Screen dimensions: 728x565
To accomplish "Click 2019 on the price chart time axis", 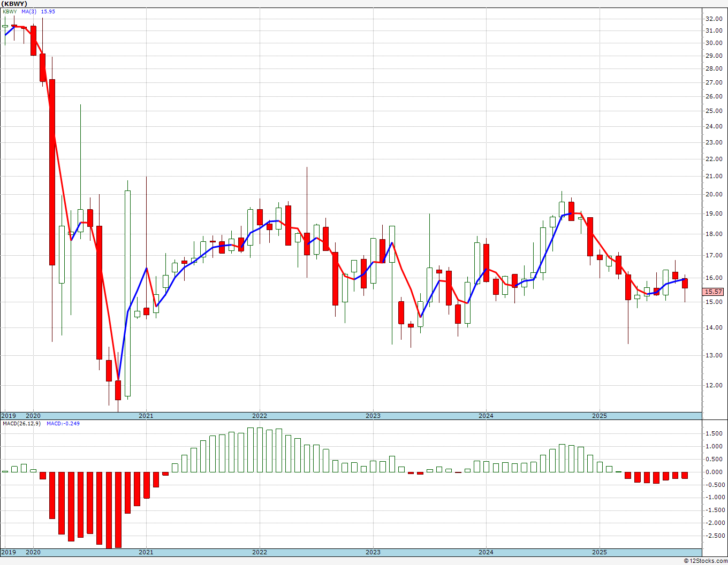I will click(9, 416).
